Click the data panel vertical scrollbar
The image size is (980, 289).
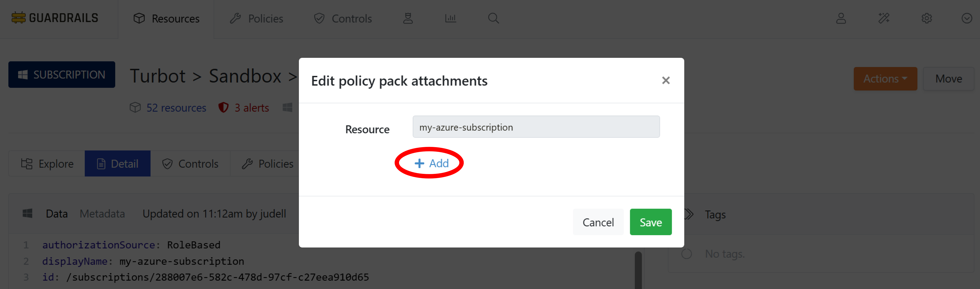click(x=638, y=270)
